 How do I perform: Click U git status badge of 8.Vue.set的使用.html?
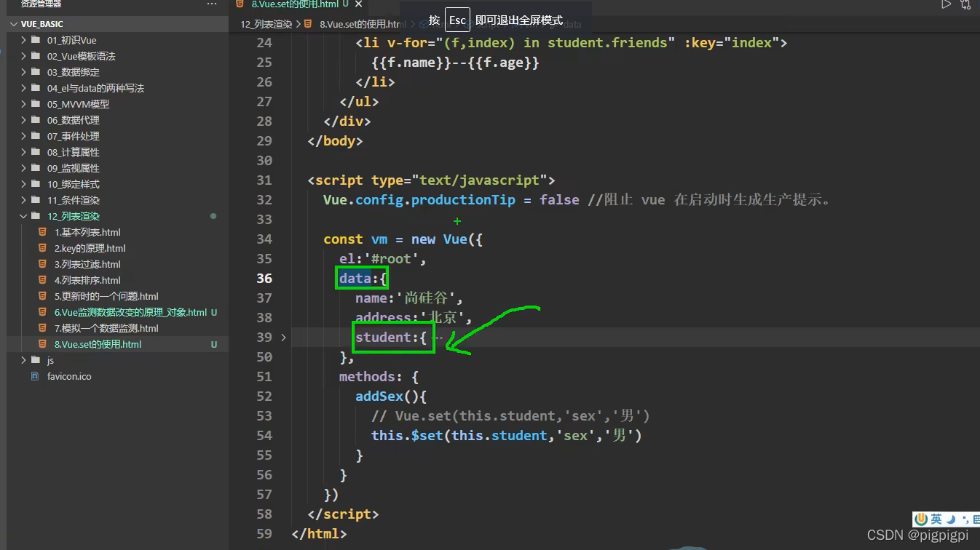(214, 344)
